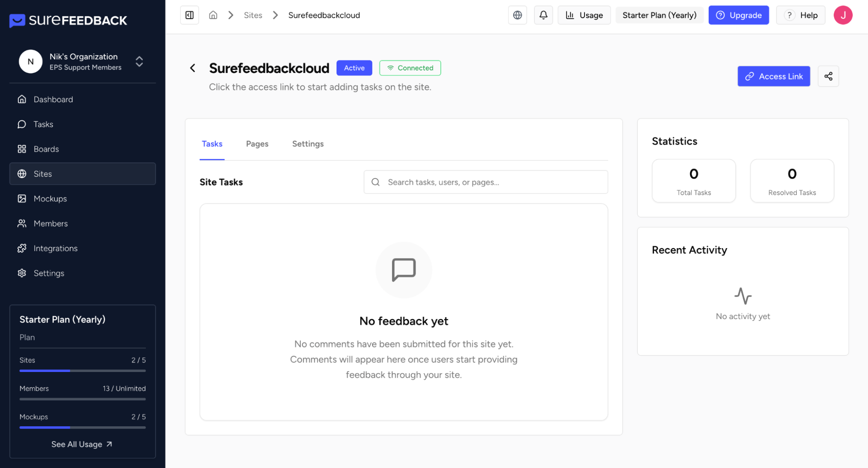Viewport: 868px width, 468px height.
Task: Open the notifications bell
Action: (543, 15)
